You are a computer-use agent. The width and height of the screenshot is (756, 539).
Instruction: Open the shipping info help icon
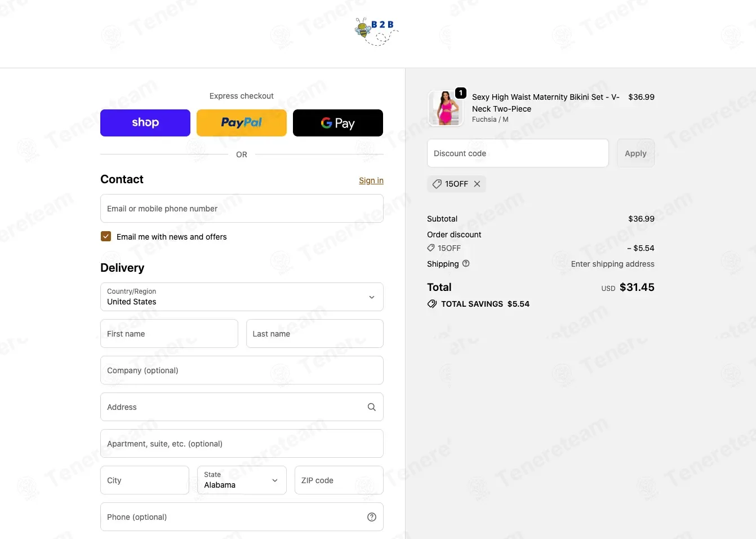(466, 263)
